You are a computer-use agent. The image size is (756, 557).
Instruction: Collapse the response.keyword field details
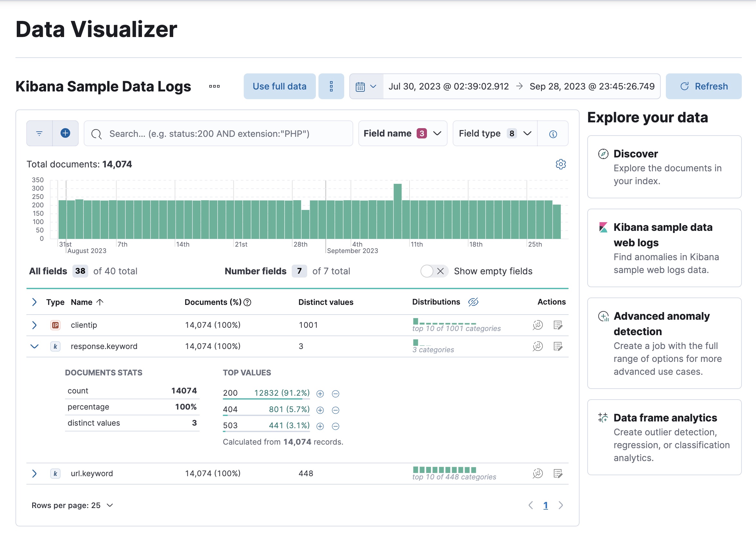point(34,346)
